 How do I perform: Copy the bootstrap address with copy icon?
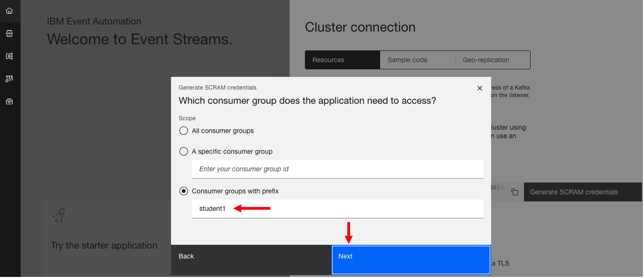point(514,192)
